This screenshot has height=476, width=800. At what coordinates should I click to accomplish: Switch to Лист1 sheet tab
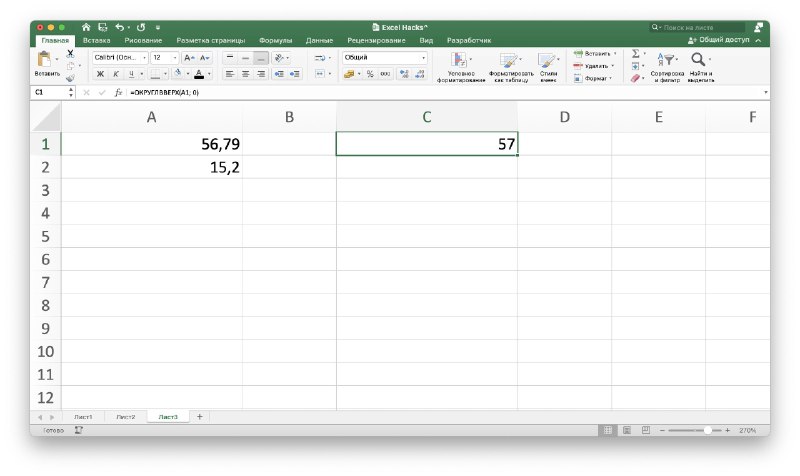pos(83,417)
